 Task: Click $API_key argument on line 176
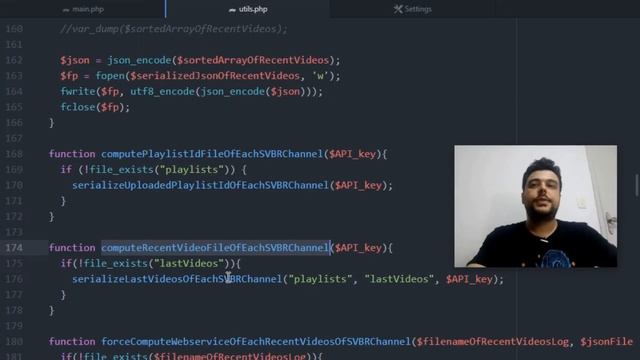click(469, 279)
